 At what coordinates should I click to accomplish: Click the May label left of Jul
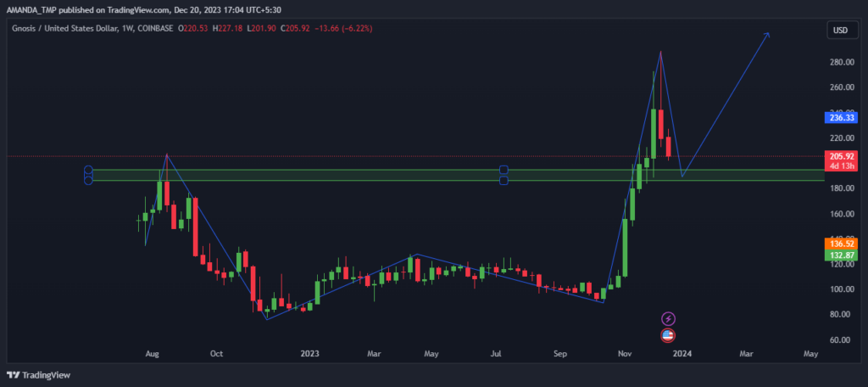(431, 353)
